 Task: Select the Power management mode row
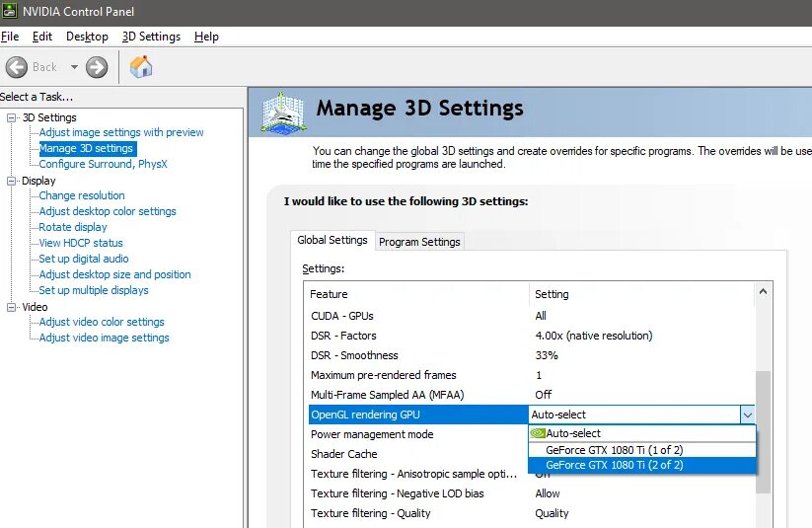pyautogui.click(x=372, y=434)
